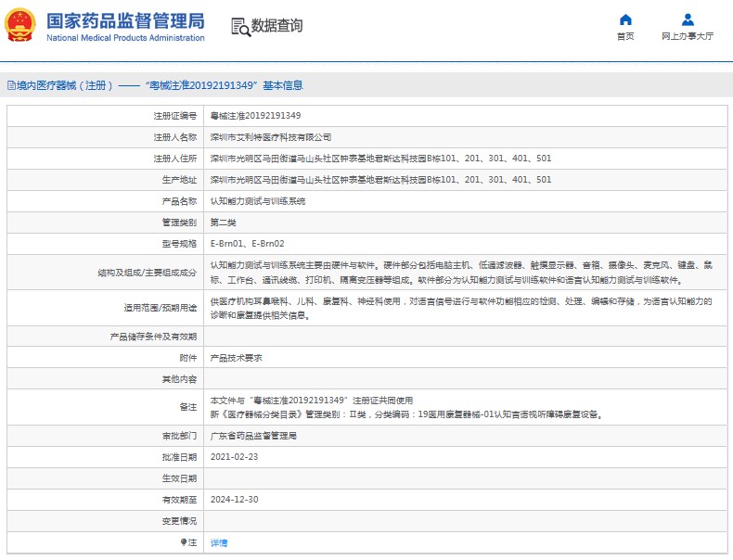The image size is (733, 560).
Task: Open the 首页 text label
Action: click(625, 36)
